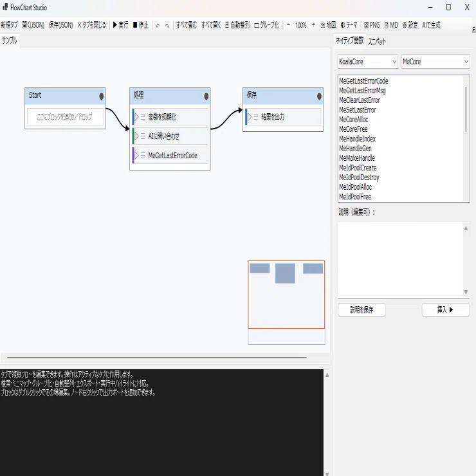476x476 pixels.
Task: Undo the last action
Action: point(158,26)
